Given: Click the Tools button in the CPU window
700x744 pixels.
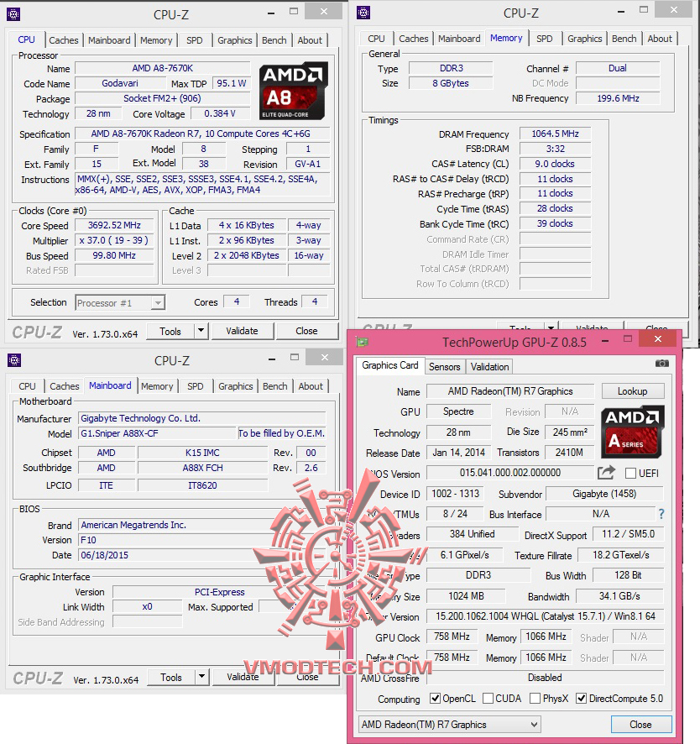Looking at the screenshot, I should pos(170,331).
